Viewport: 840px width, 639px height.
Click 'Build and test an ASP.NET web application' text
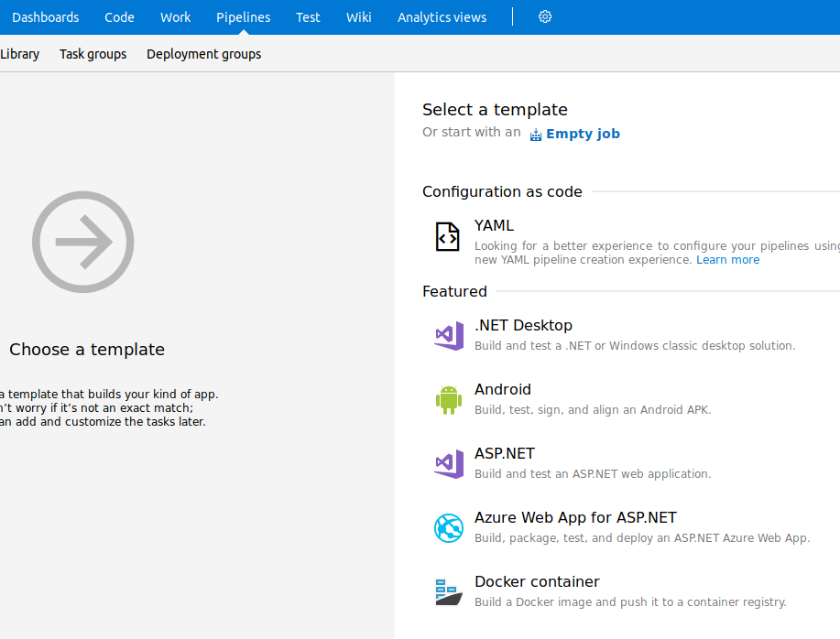(x=593, y=473)
